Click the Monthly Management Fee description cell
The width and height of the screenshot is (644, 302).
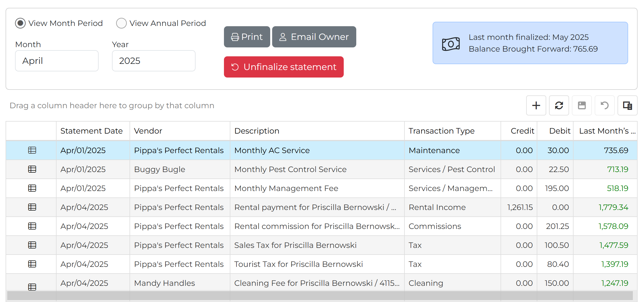[x=286, y=188]
